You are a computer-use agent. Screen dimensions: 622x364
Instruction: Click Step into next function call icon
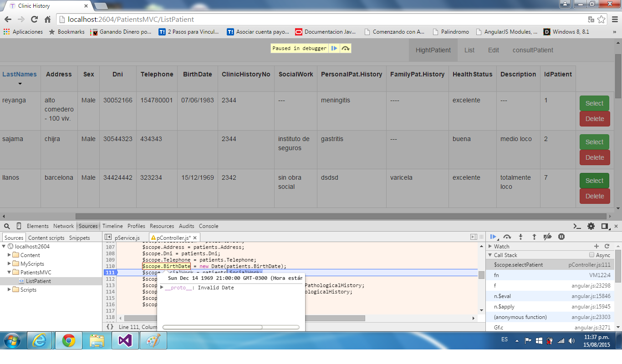[x=521, y=237]
